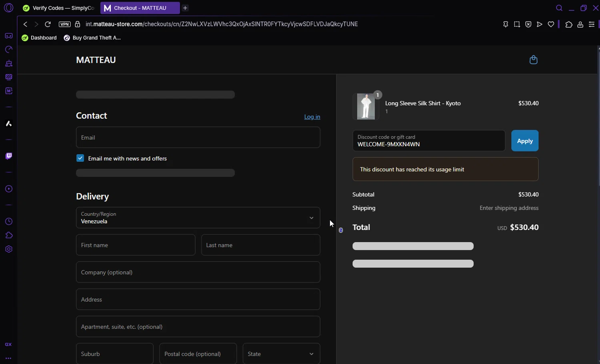
Task: Open Easy Setup sliders icon
Action: [592, 25]
